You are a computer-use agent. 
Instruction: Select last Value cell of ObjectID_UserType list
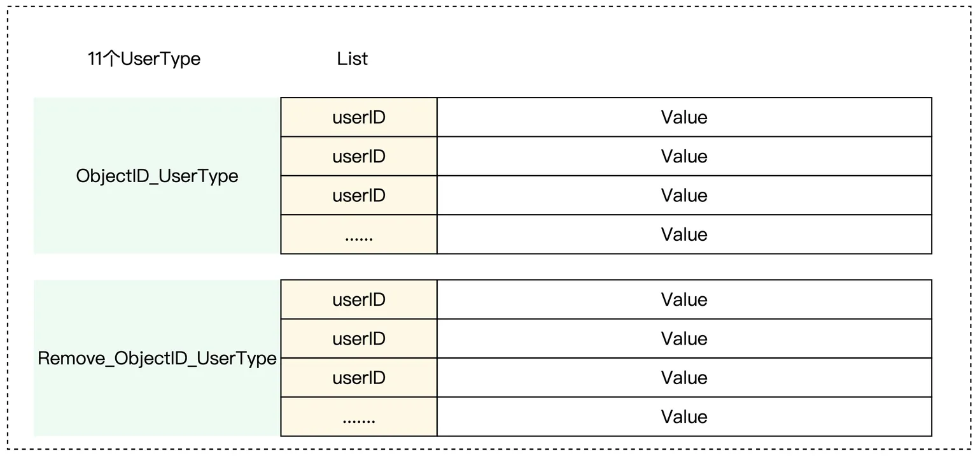pyautogui.click(x=684, y=234)
